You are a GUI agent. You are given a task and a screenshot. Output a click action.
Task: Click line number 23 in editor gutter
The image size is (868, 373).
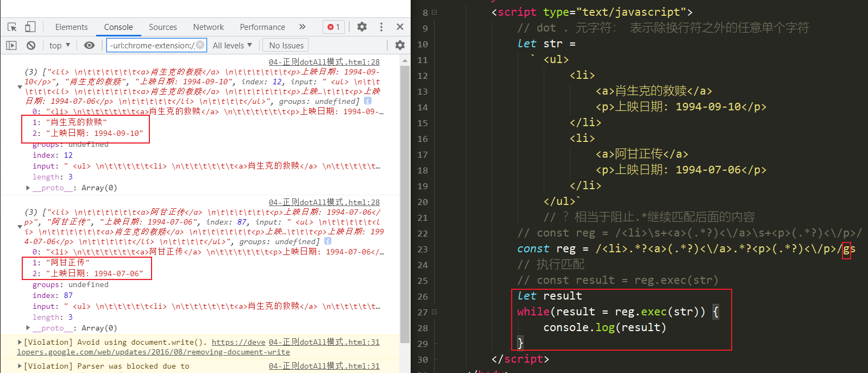click(x=423, y=249)
